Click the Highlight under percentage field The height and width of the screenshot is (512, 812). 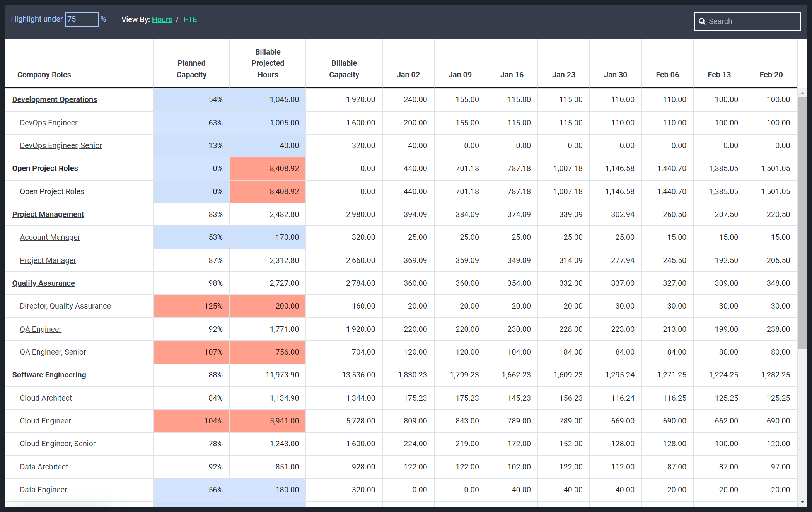pyautogui.click(x=82, y=19)
